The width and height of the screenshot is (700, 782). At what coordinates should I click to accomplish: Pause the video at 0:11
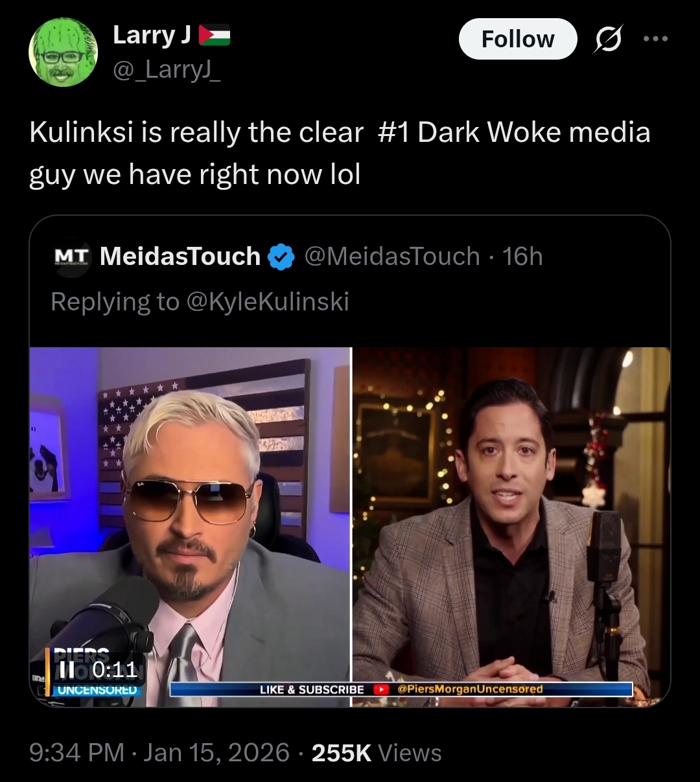(x=66, y=669)
